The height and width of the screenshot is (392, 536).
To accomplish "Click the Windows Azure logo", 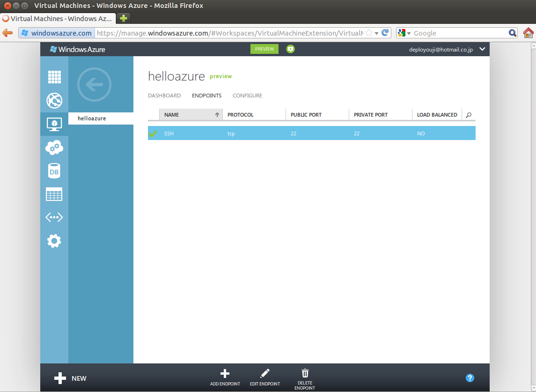I will 78,49.
